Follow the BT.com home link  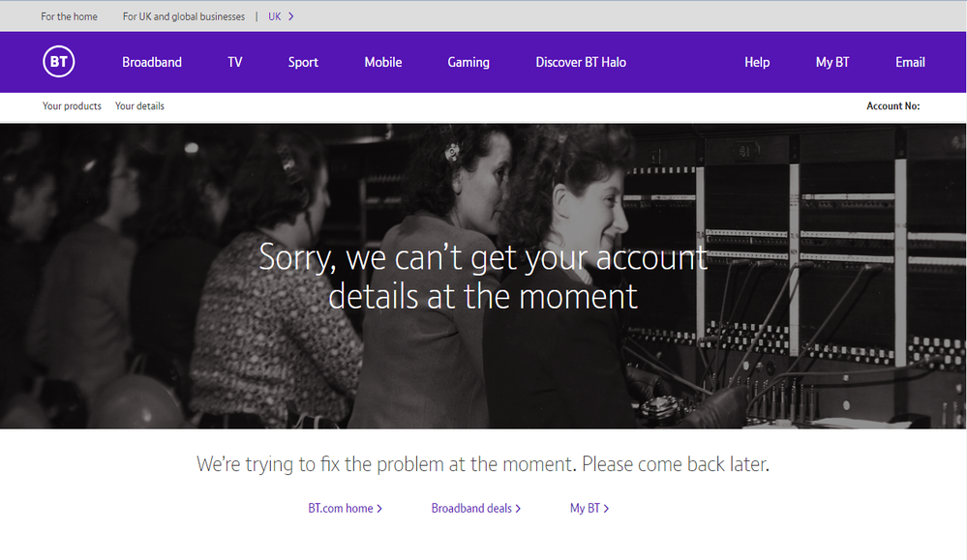(x=345, y=508)
